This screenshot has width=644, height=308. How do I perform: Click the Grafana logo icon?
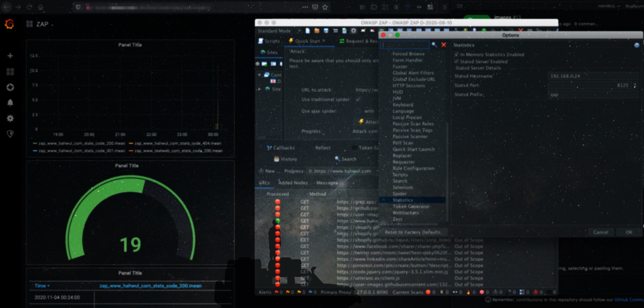pyautogui.click(x=10, y=24)
